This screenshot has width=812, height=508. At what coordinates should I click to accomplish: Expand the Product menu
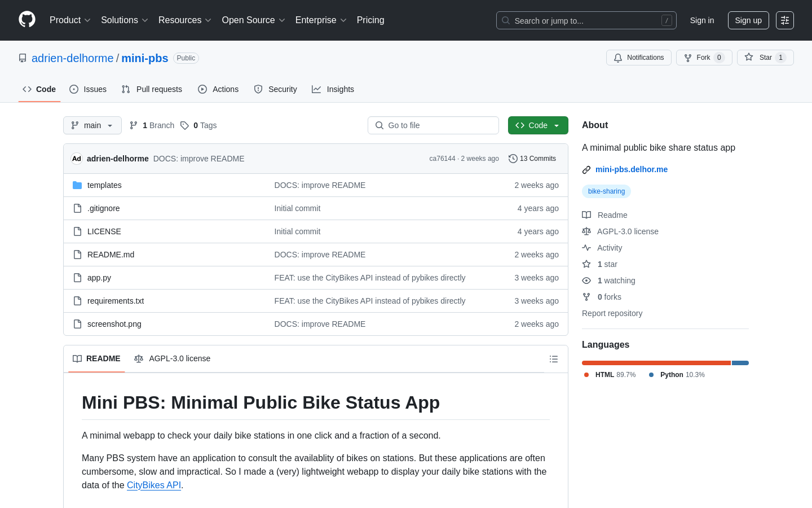pos(70,20)
